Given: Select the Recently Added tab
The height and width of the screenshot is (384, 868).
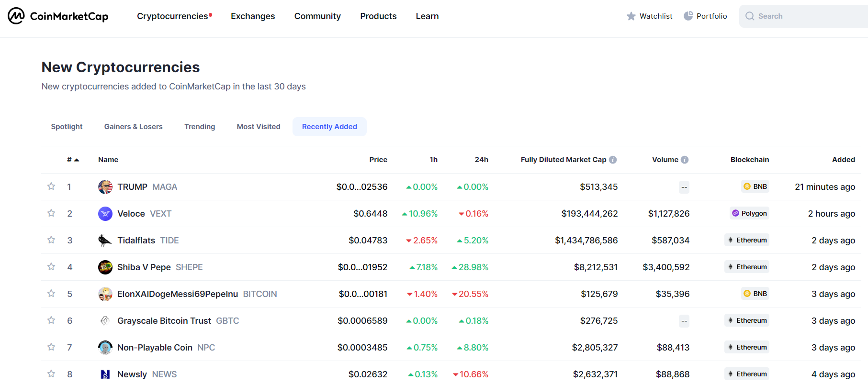Looking at the screenshot, I should click(x=329, y=127).
